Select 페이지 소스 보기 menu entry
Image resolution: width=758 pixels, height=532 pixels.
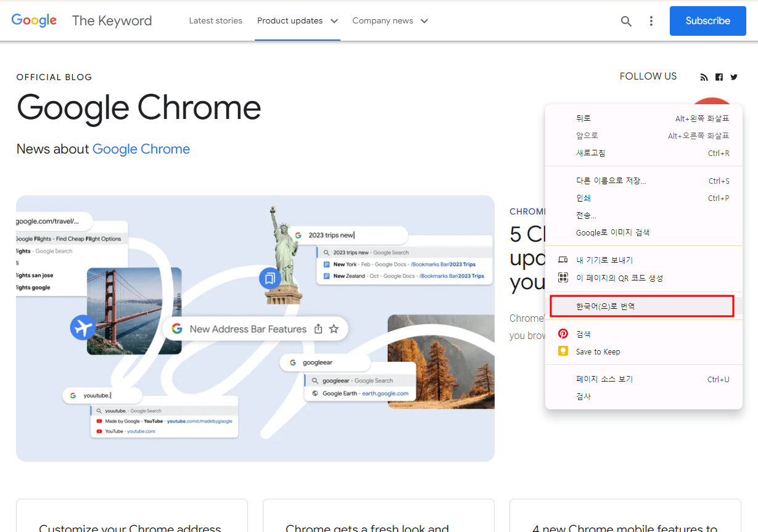[644, 379]
